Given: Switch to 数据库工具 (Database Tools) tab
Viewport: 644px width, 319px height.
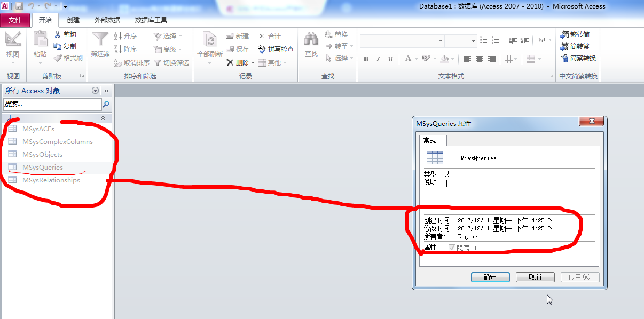Looking at the screenshot, I should pyautogui.click(x=151, y=20).
